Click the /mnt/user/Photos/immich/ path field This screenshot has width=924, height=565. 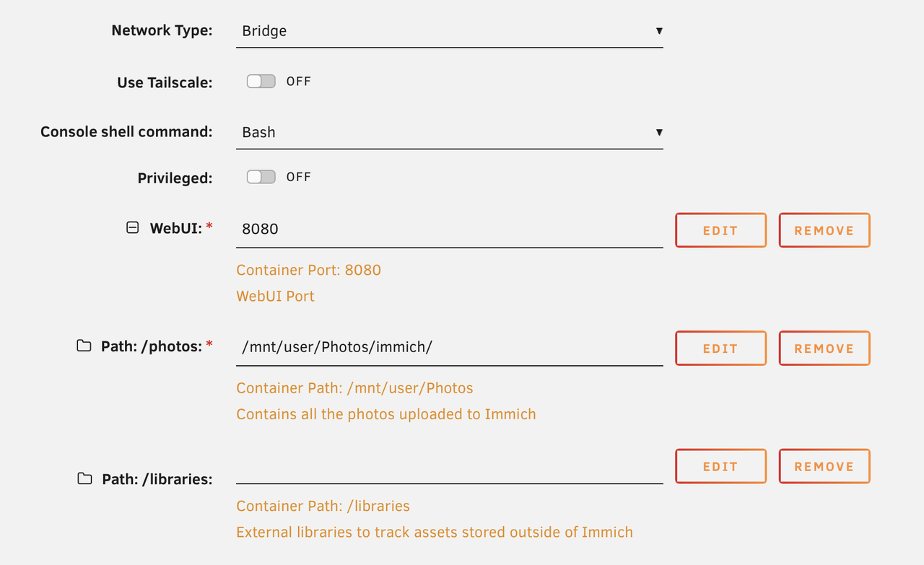(449, 347)
